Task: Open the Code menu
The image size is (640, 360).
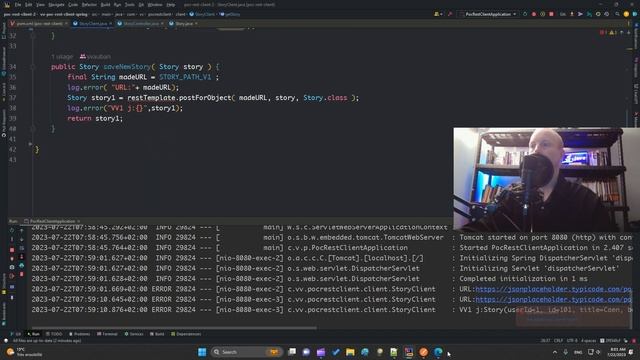Action: 73,5
